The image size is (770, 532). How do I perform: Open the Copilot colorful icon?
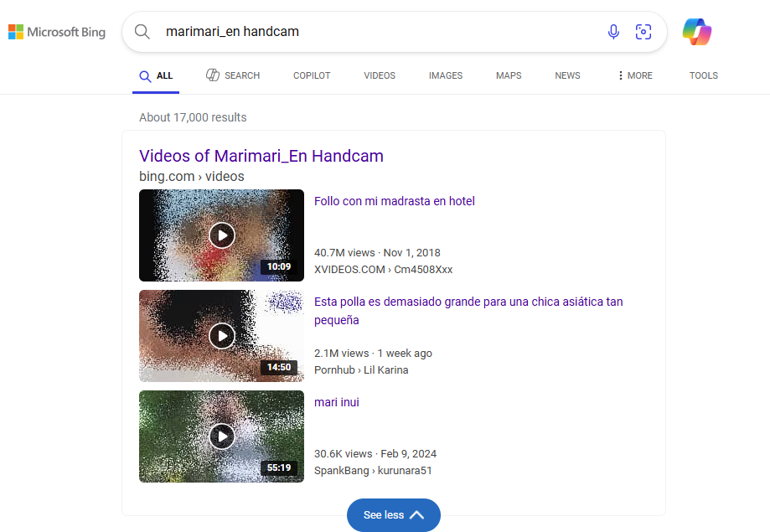pyautogui.click(x=697, y=32)
